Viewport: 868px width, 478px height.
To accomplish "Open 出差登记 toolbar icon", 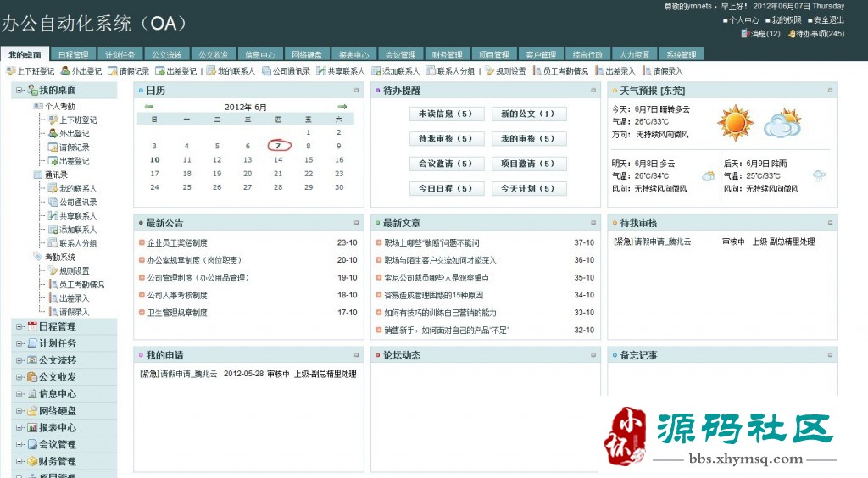I will click(160, 71).
